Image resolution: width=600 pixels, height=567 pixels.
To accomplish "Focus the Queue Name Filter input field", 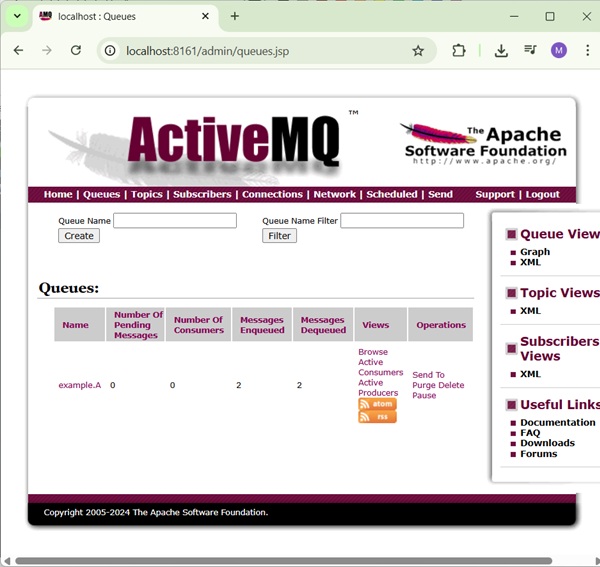I will 402,221.
